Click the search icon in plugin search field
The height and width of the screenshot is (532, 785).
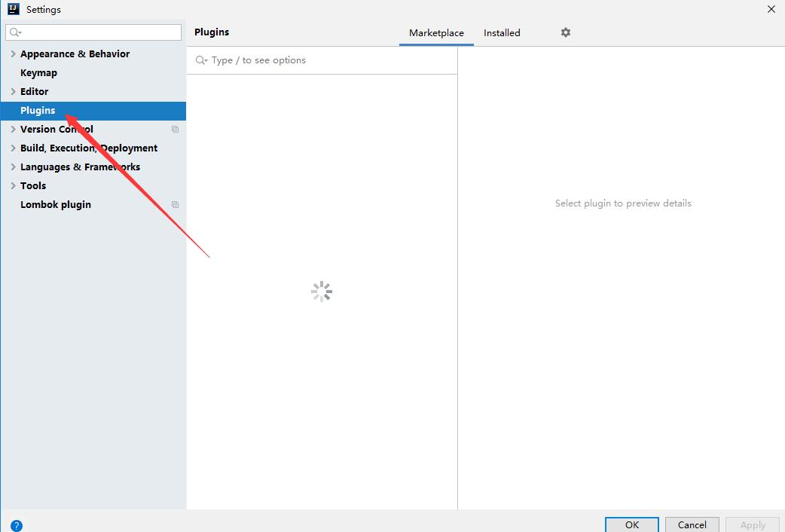coord(201,60)
